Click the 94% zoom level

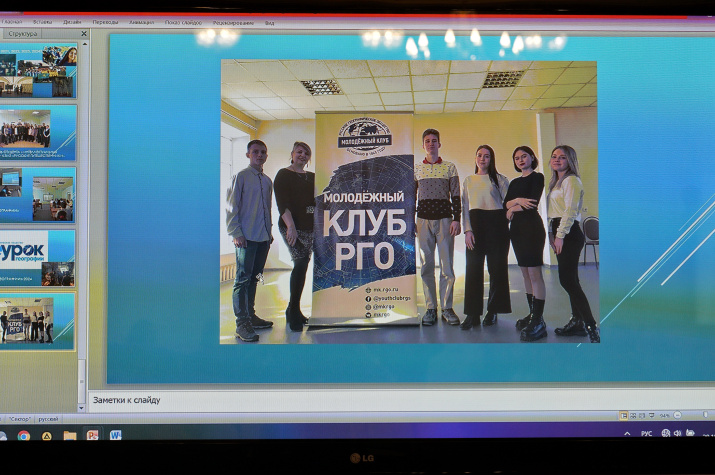tap(664, 415)
